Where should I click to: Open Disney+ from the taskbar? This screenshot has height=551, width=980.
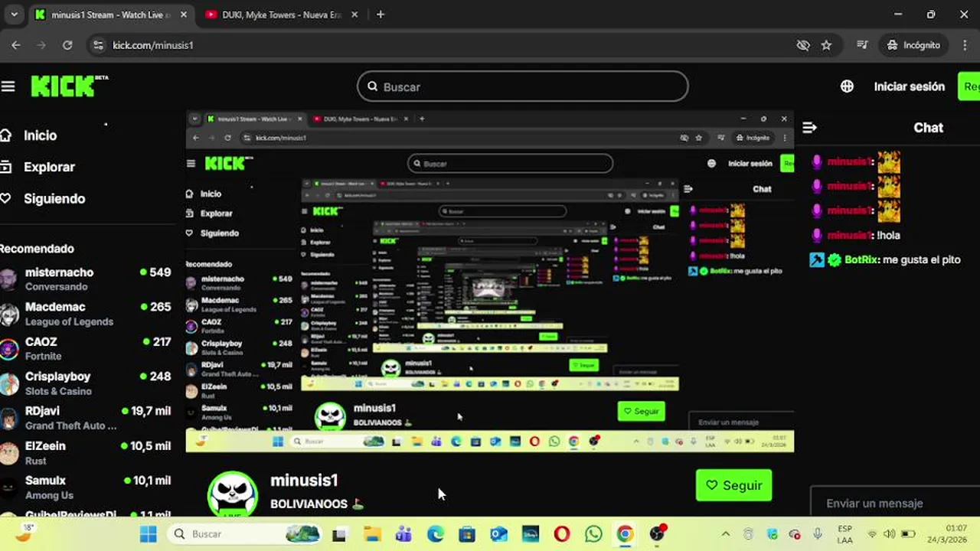pos(530,534)
